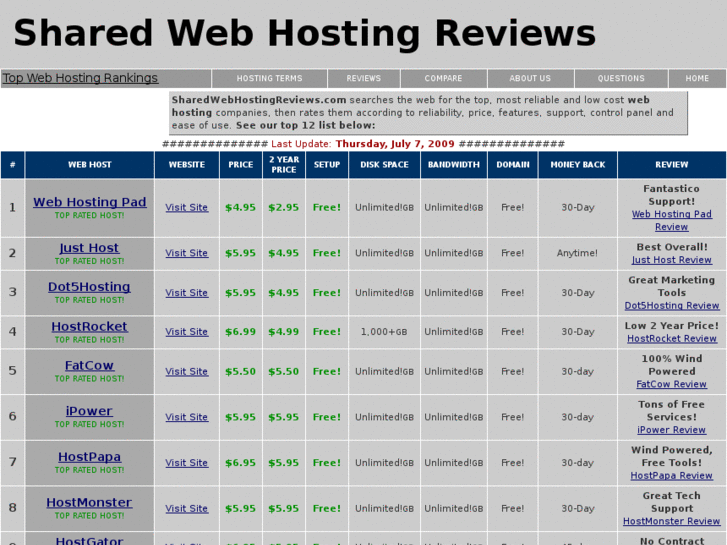Viewport: 727px width, 545px height.
Task: Click Just Host's Anytime! money back
Action: (577, 253)
